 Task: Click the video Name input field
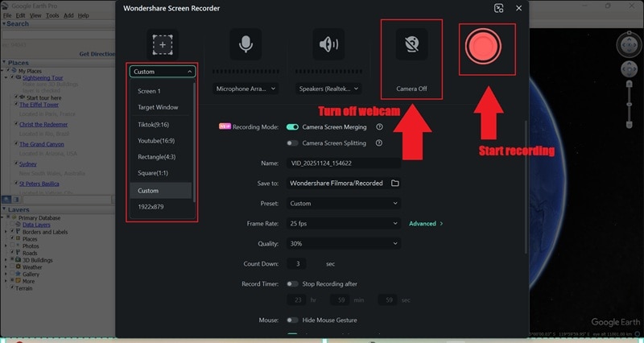pyautogui.click(x=344, y=163)
